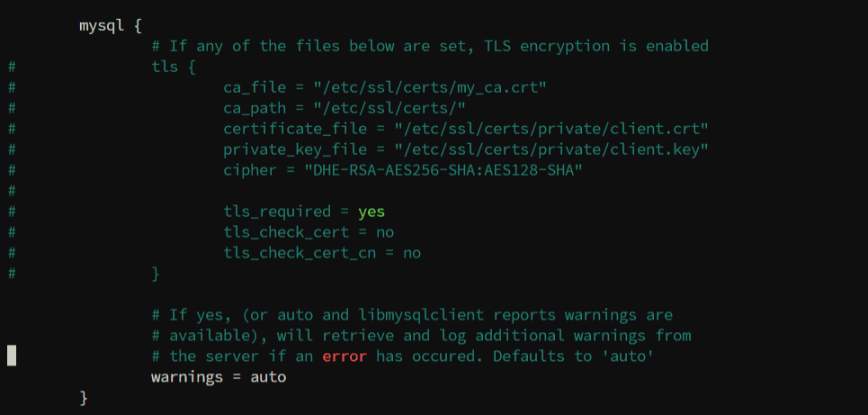Click the tls_required setting name
Viewport: 868px width, 415px height.
pos(277,212)
